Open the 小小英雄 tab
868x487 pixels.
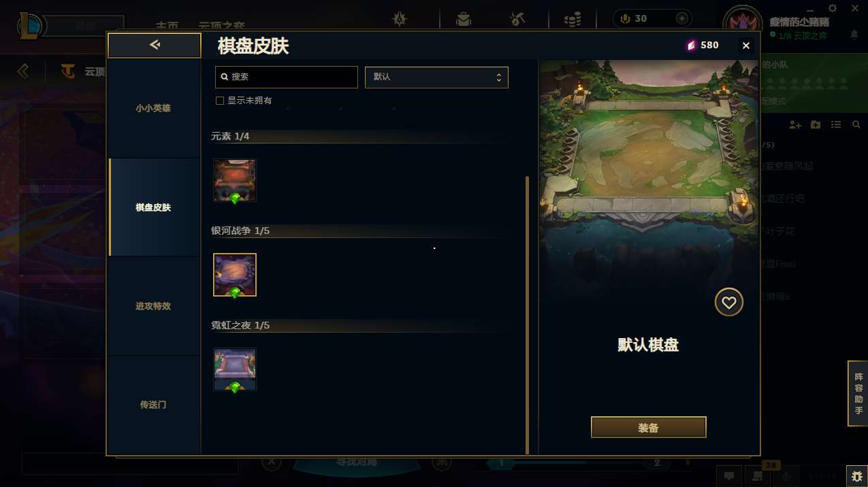point(153,108)
